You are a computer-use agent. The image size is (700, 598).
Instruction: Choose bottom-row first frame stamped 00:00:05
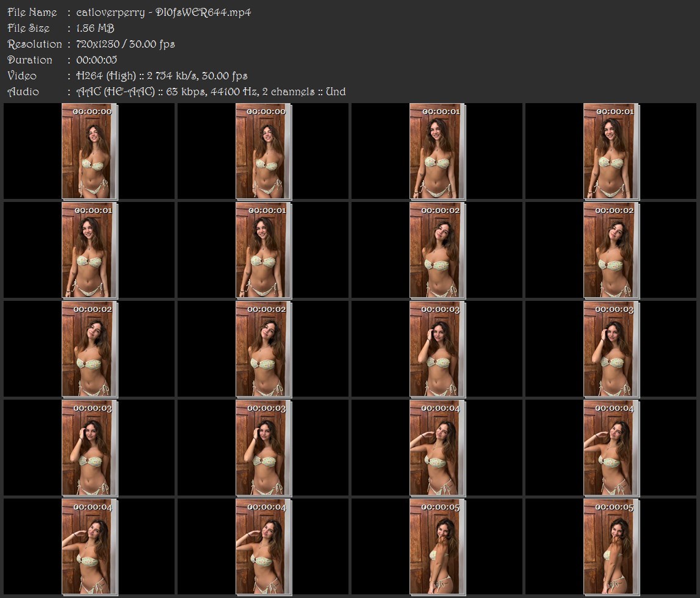[438, 547]
